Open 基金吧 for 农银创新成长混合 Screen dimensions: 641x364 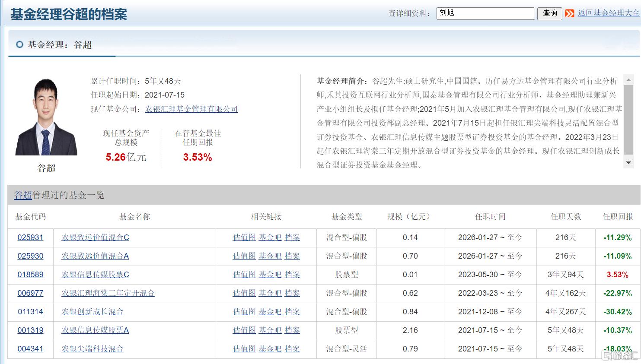270,312
